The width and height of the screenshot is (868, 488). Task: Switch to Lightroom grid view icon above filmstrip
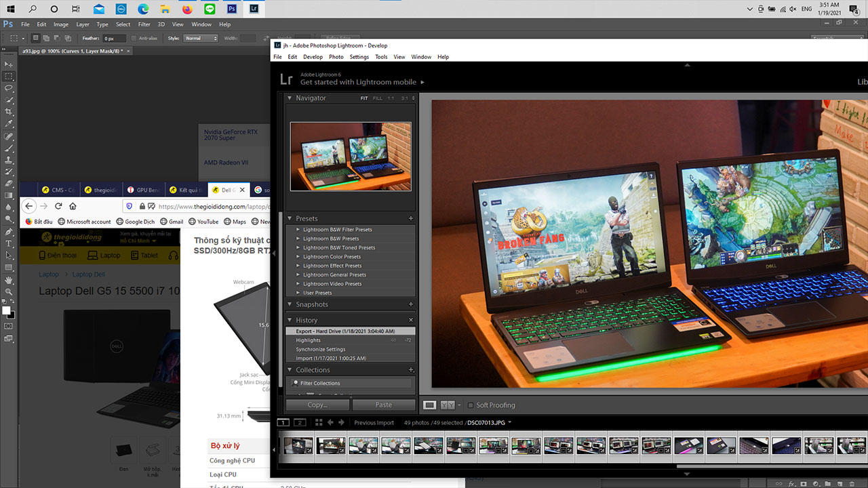(x=319, y=422)
